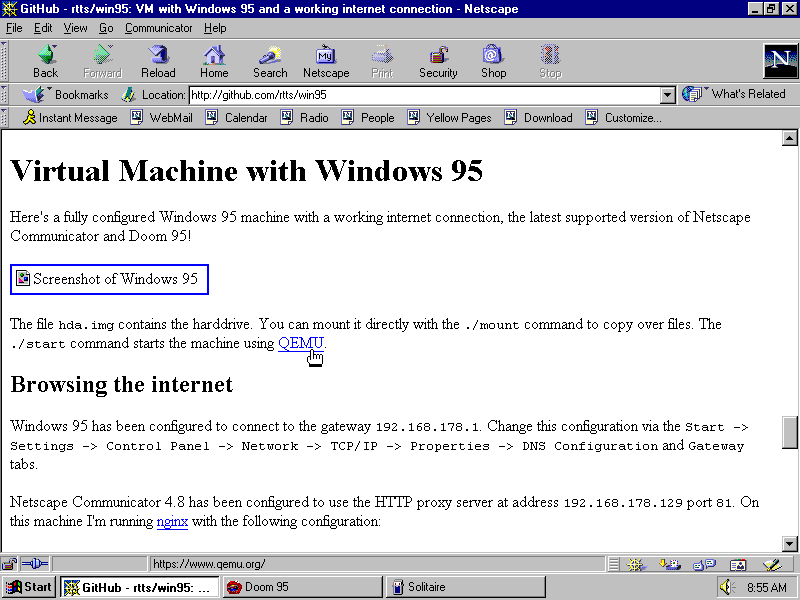800x600 pixels.
Task: Switch to Solitaire in taskbar
Action: click(x=466, y=587)
